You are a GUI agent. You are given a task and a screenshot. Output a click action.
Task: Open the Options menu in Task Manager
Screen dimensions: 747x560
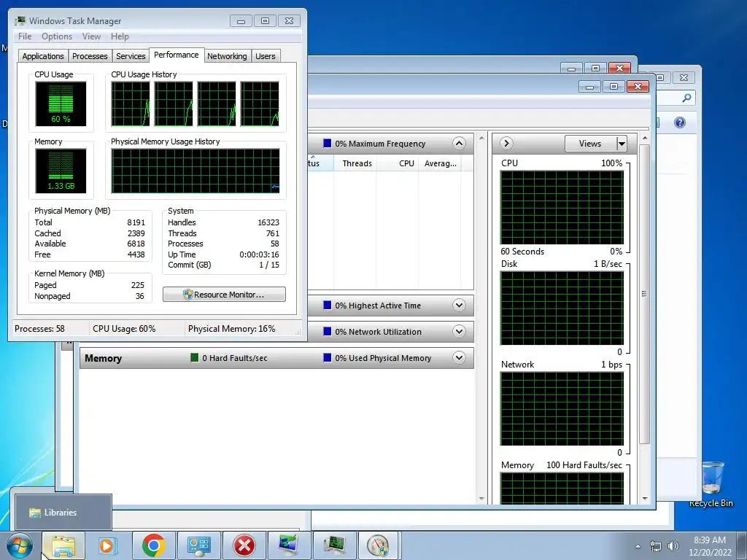tap(57, 36)
